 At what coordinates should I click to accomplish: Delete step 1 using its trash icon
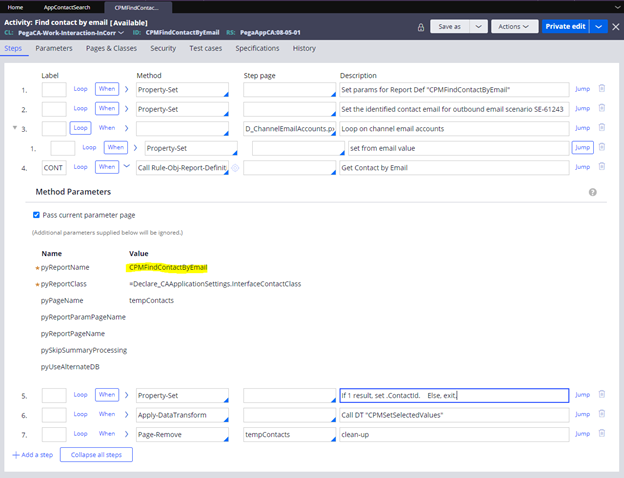(601, 90)
